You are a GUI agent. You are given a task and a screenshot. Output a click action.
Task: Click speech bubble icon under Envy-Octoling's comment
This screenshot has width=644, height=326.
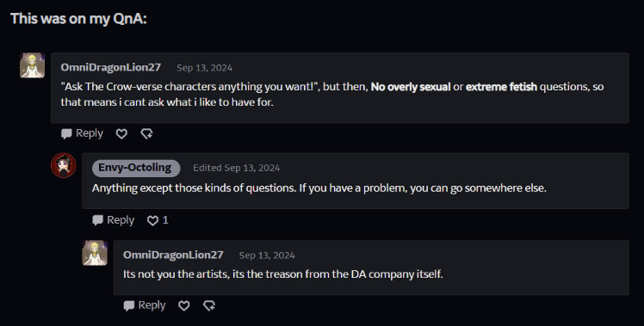(x=98, y=220)
